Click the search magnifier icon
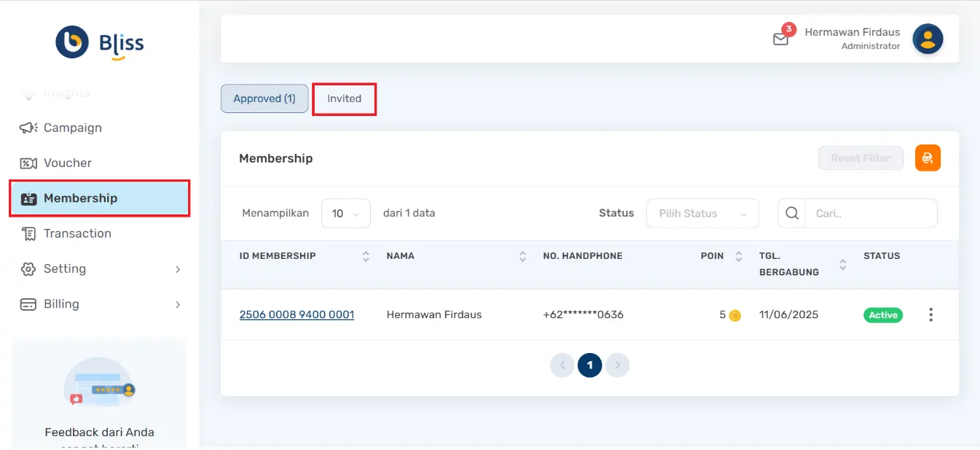The width and height of the screenshot is (980, 450). [x=792, y=214]
